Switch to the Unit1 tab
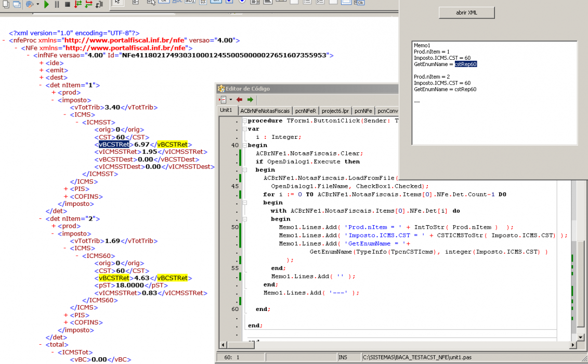Viewport: 588px width, 364px height. coord(226,110)
